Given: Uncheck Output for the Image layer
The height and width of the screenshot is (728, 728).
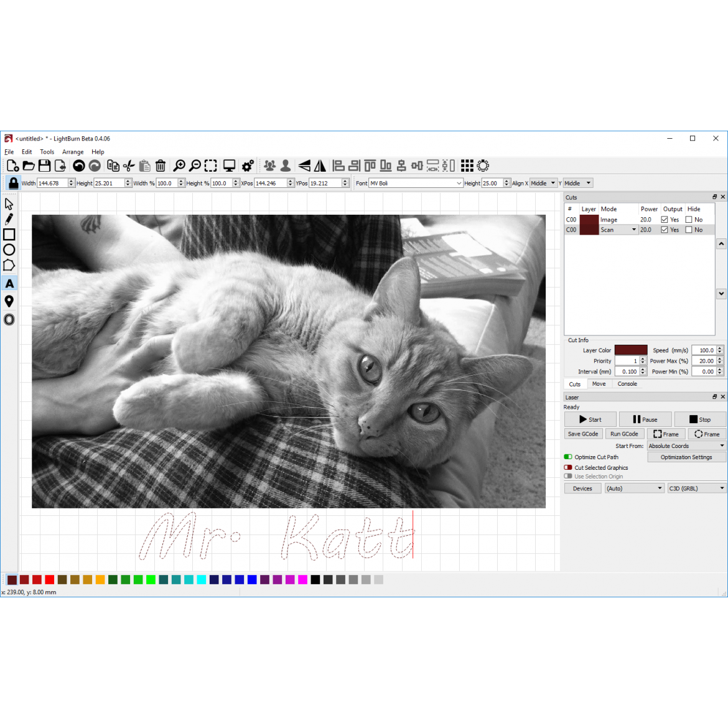Looking at the screenshot, I should (665, 220).
